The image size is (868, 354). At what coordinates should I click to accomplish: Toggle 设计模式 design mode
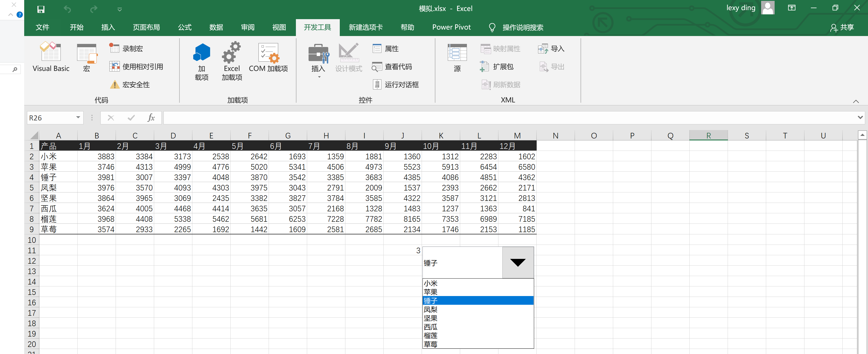tap(348, 57)
